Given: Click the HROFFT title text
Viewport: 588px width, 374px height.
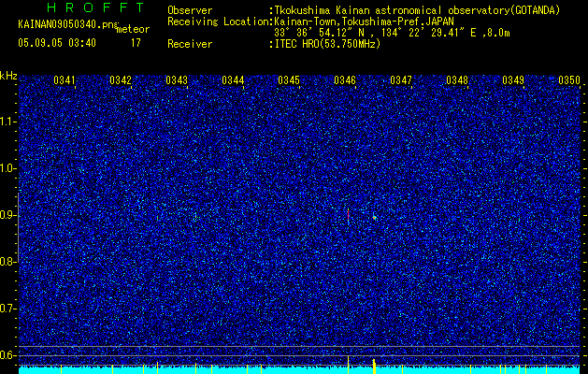Looking at the screenshot, I should click(95, 7).
